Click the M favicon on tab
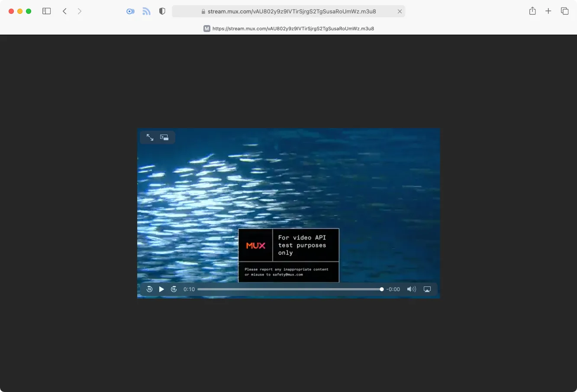The width and height of the screenshot is (577, 392). click(x=207, y=29)
